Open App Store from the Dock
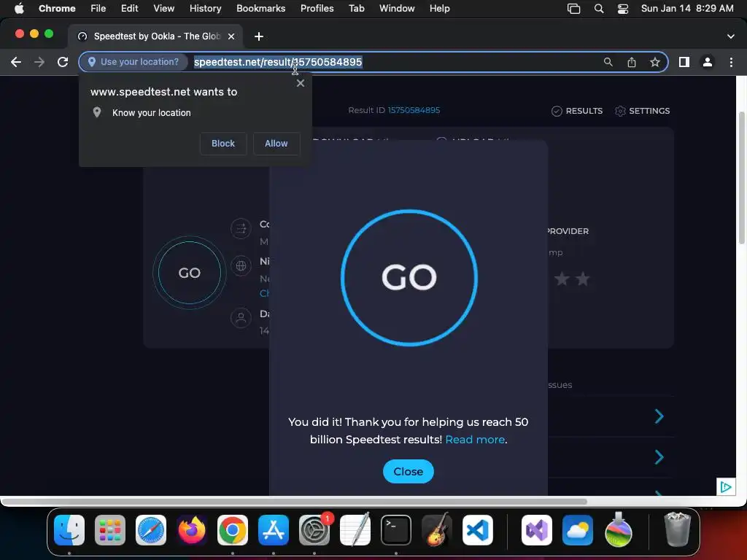Viewport: 747px width, 560px height. tap(274, 530)
